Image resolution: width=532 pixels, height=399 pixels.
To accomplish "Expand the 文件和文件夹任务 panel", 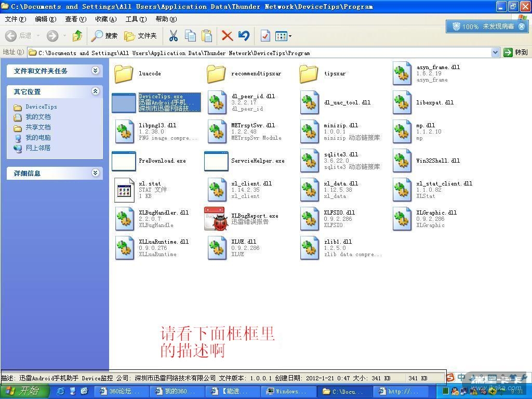I will click(96, 71).
